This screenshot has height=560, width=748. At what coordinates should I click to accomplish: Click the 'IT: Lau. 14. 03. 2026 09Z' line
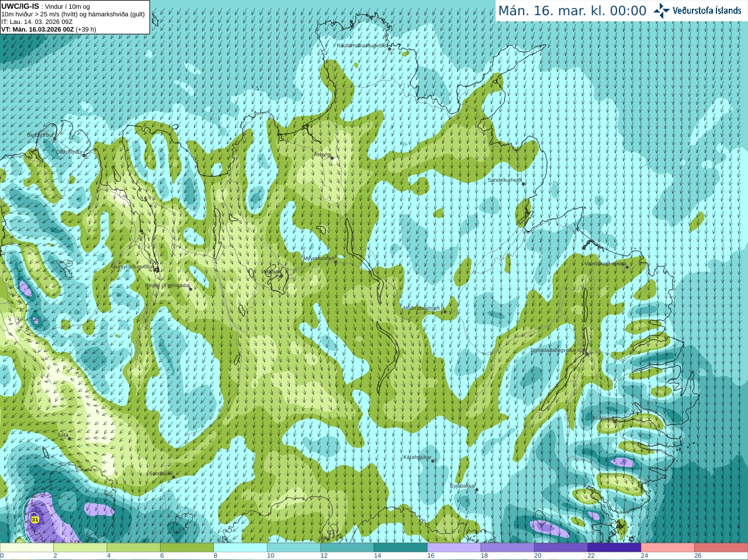[x=37, y=22]
